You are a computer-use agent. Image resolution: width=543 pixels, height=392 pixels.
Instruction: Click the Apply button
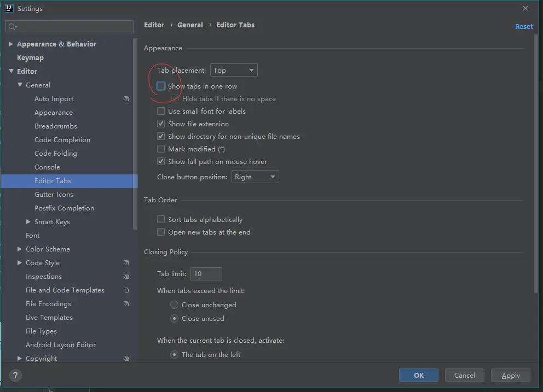(x=511, y=376)
